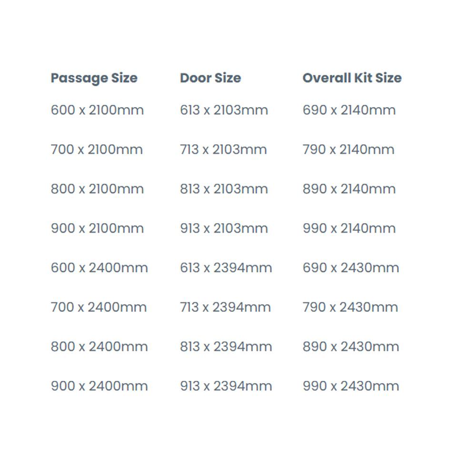This screenshot has height=476, width=476.
Task: Click the 913 x 2103mm door size
Action: click(224, 228)
